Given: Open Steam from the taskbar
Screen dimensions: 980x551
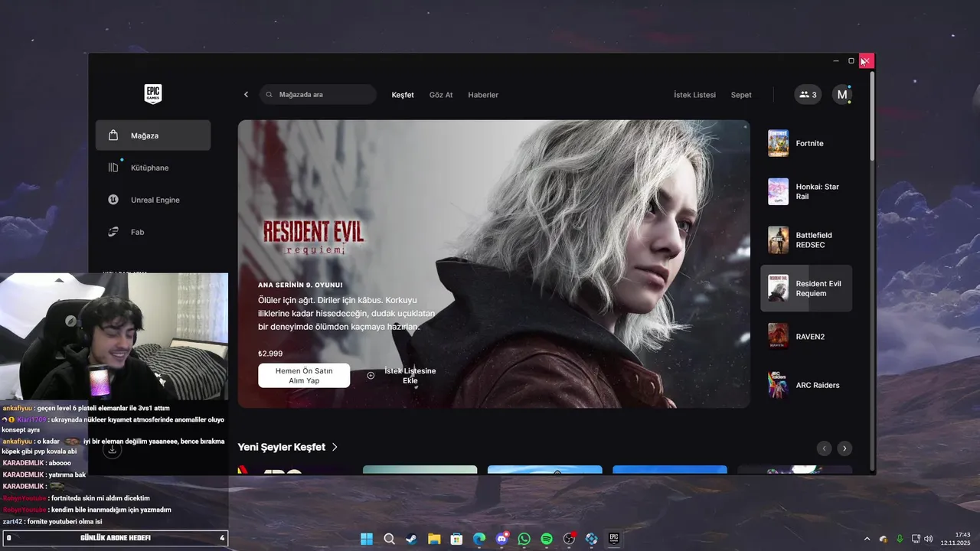Looking at the screenshot, I should coord(411,539).
